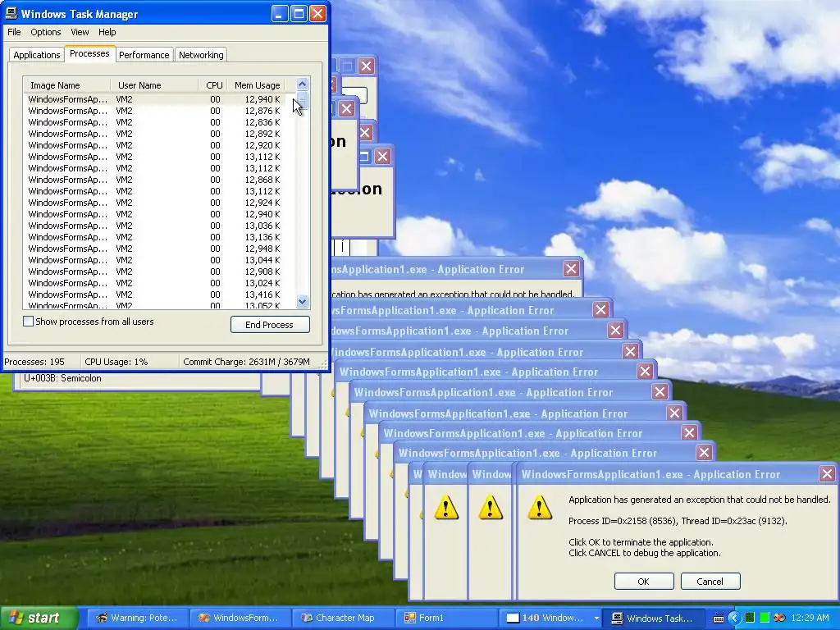840x630 pixels.
Task: Select the process using 12,868 K
Action: (158, 180)
